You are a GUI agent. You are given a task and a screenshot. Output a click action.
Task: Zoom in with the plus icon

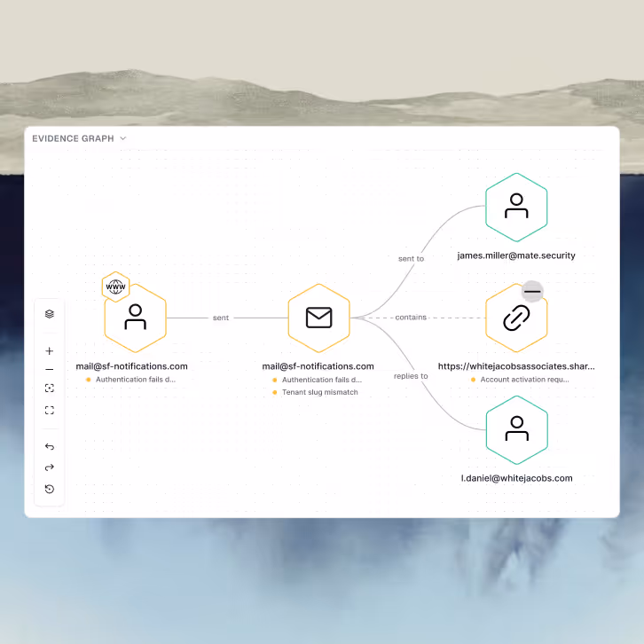[50, 350]
